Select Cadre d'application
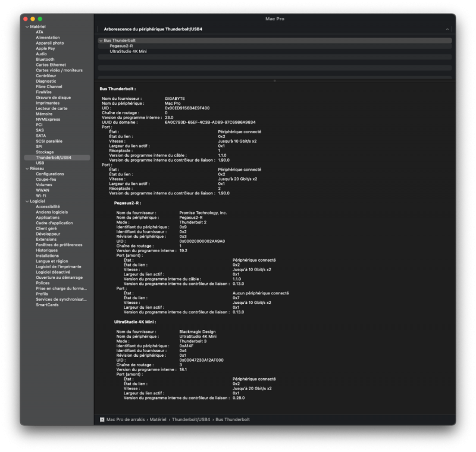Viewport: 476px width, 452px height. [x=54, y=223]
